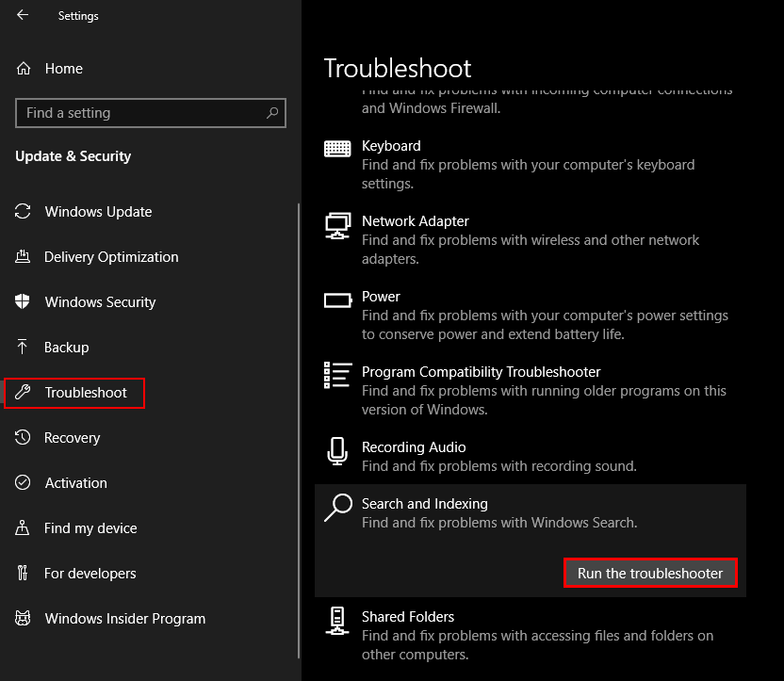The height and width of the screenshot is (681, 784).
Task: Select the Network Adapter troubleshooter title
Action: [415, 221]
